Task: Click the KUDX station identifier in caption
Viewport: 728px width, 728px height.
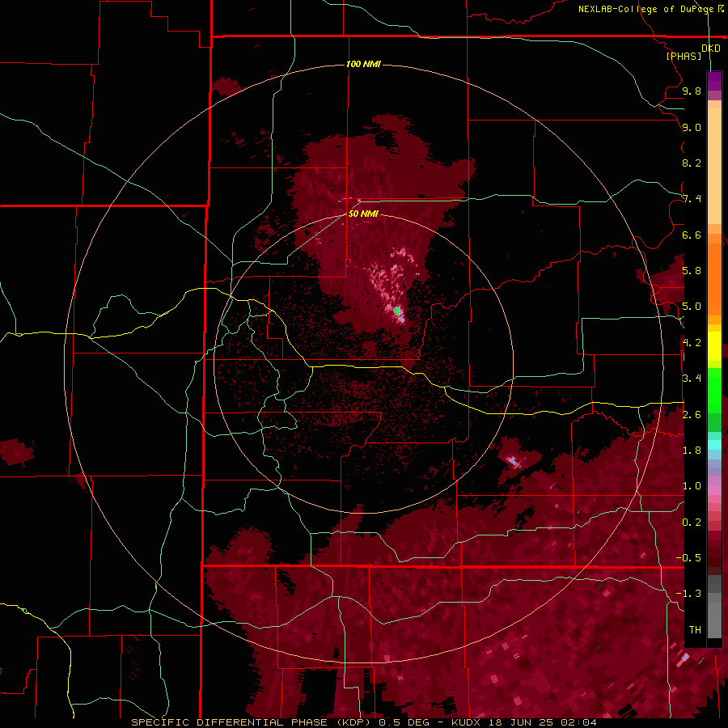Action: coord(466,722)
